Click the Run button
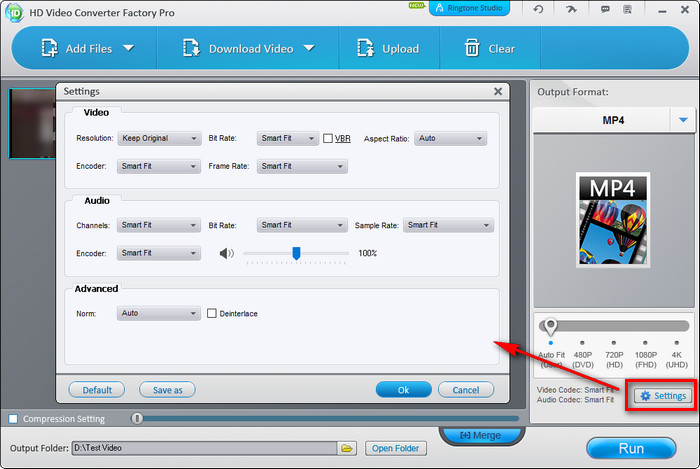Viewport: 700px width, 469px height. point(631,448)
